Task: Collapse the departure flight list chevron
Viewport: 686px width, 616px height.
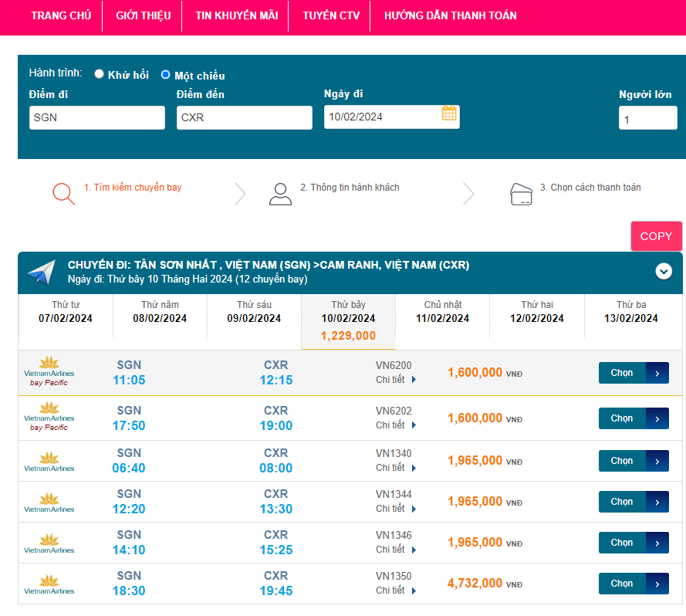Action: click(x=664, y=271)
